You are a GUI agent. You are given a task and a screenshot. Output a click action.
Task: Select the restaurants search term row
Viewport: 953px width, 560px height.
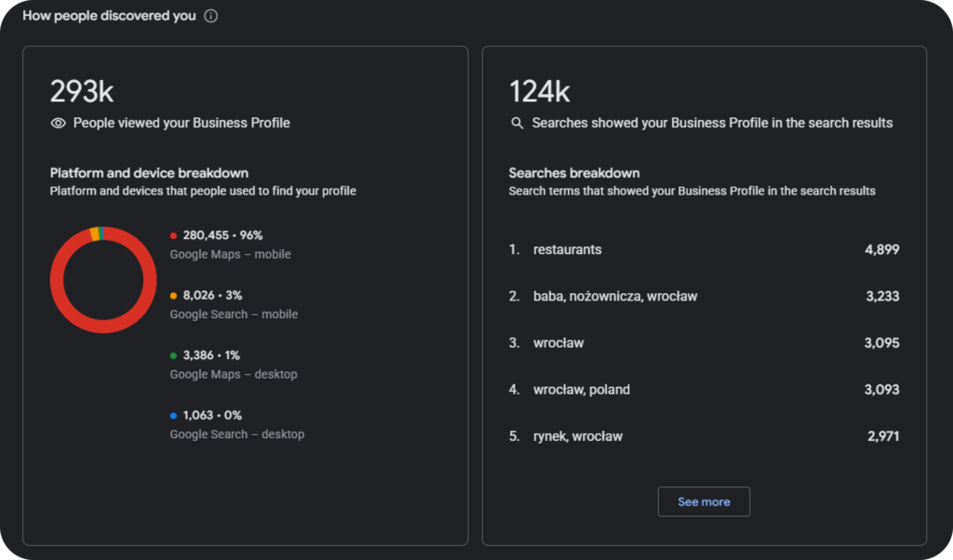tap(704, 249)
